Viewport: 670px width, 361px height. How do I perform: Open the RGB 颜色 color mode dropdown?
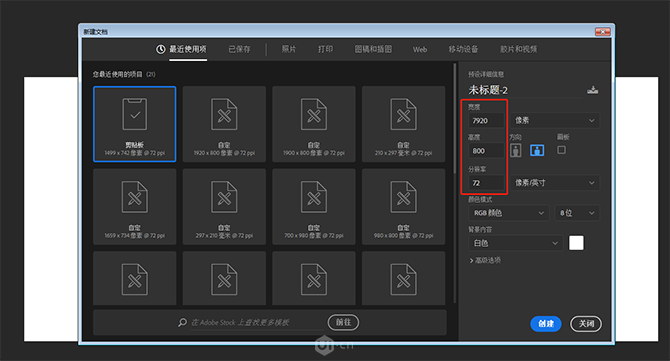(x=508, y=213)
